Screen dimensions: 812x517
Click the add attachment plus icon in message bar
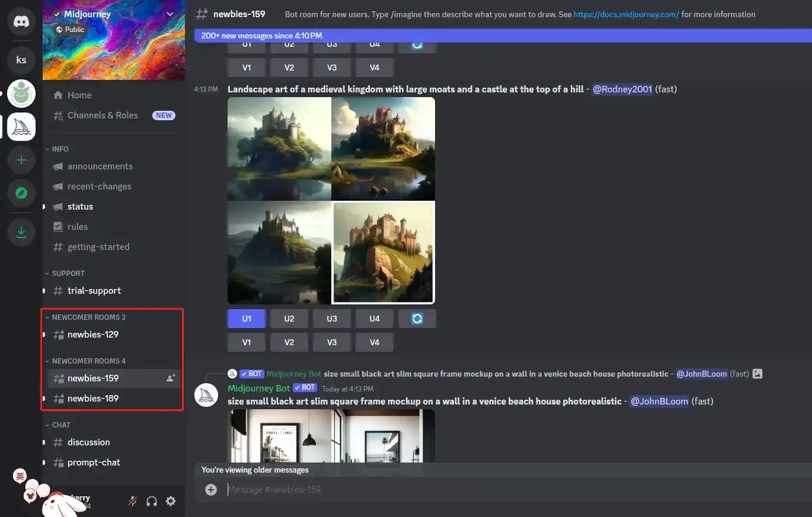[210, 489]
